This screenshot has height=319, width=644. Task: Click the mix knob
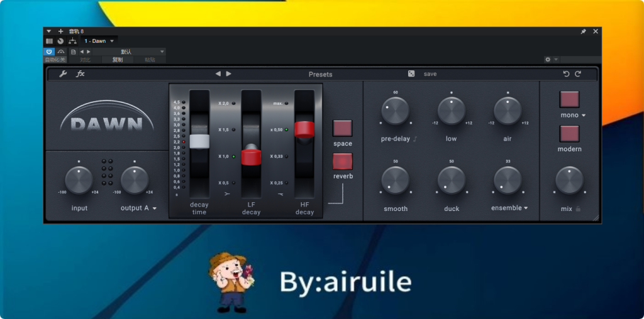click(569, 180)
